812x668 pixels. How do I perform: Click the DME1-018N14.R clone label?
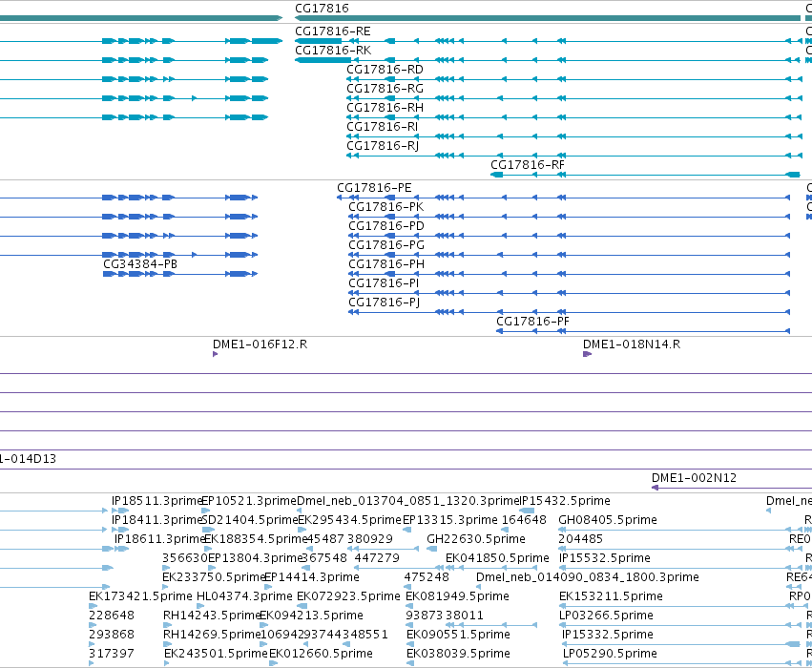coord(632,344)
